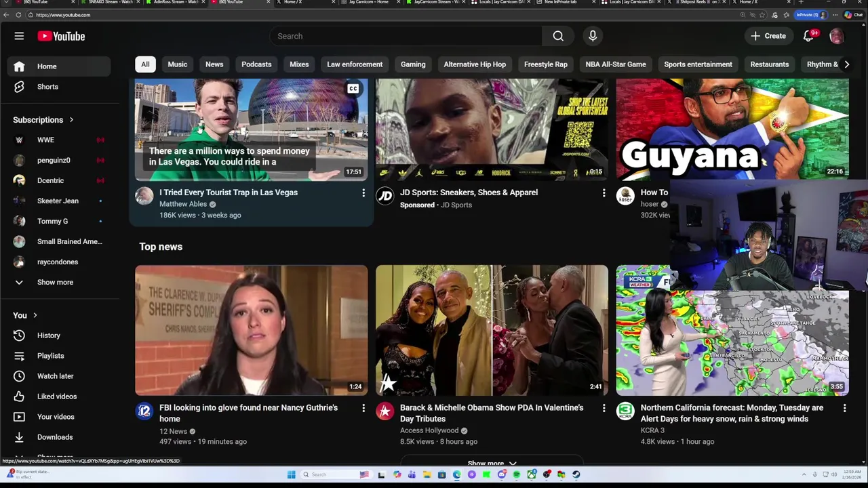Click the Create button
The height and width of the screenshot is (488, 868).
(x=768, y=36)
